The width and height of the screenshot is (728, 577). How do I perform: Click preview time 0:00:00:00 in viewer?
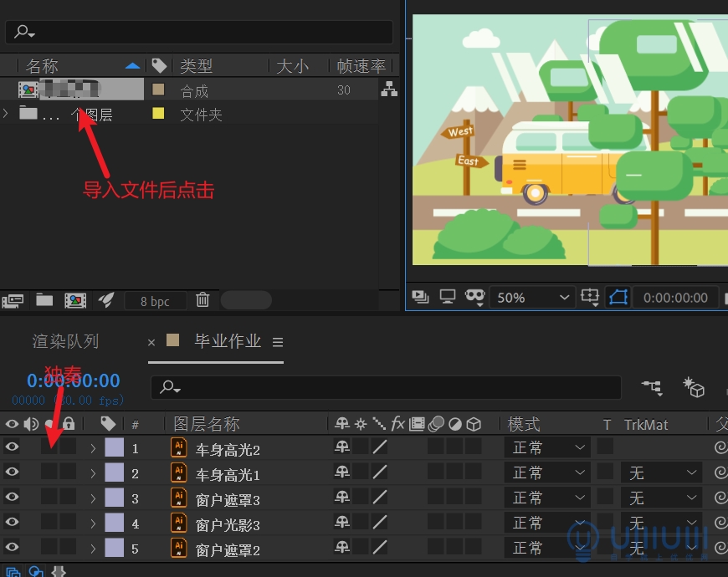pos(675,298)
